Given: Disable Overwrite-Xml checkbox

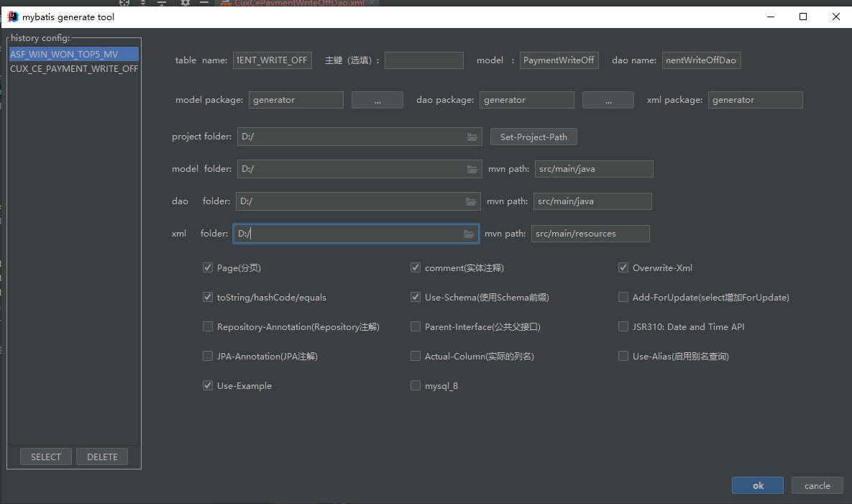Looking at the screenshot, I should tap(623, 267).
